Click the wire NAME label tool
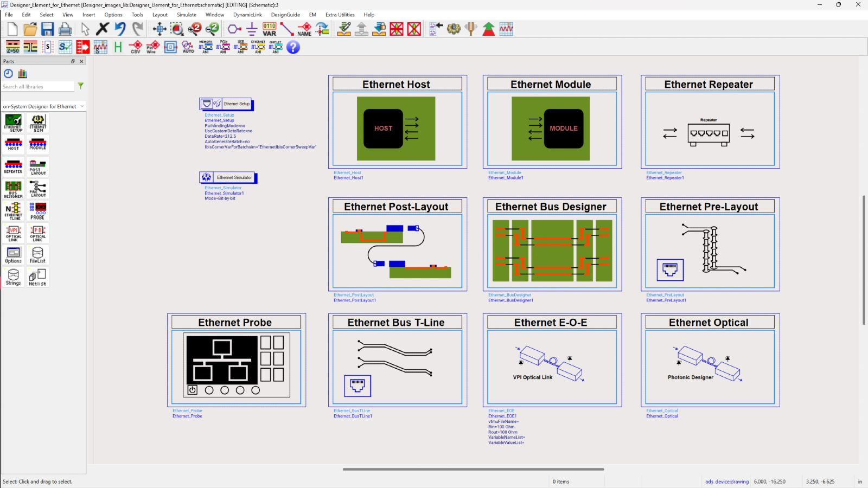Viewport: 868px width, 488px height. (304, 29)
